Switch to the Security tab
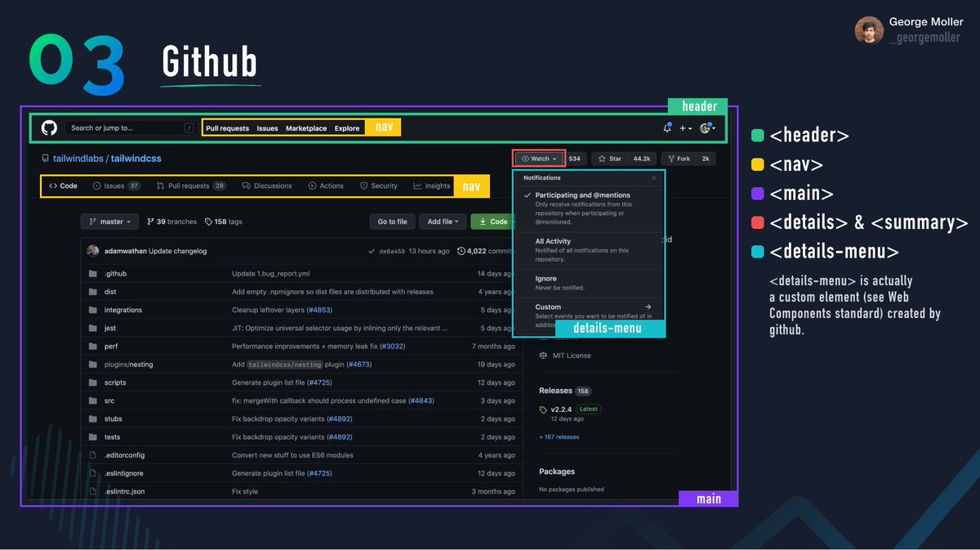Image resolution: width=980 pixels, height=550 pixels. click(x=379, y=186)
